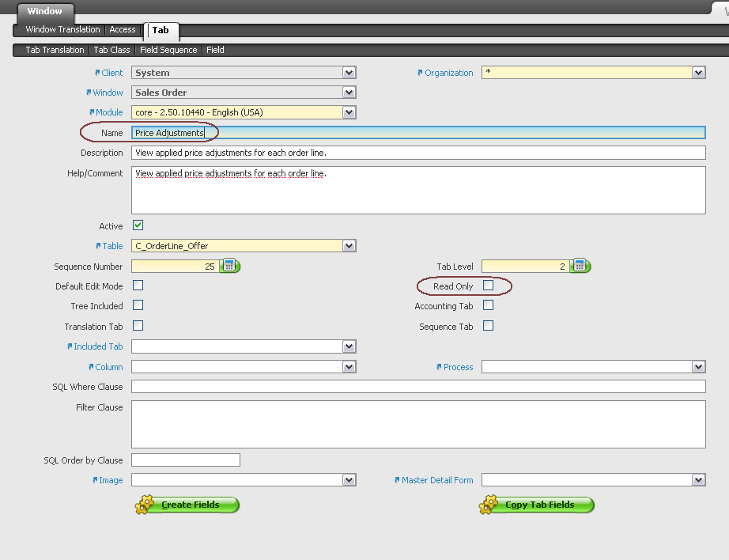This screenshot has height=560, width=729.
Task: Enable the Read Only checkbox
Action: (488, 285)
